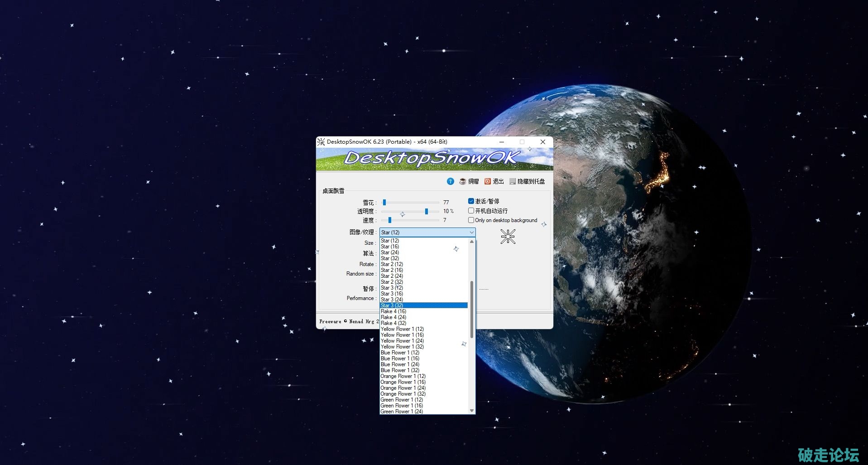The width and height of the screenshot is (868, 465).
Task: Click the DesktopSnowOK title bar app icon
Action: pos(321,142)
